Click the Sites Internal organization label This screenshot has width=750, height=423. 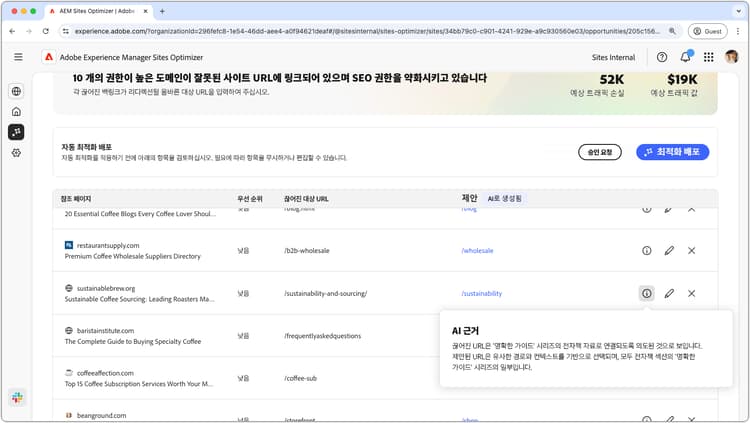(x=613, y=57)
